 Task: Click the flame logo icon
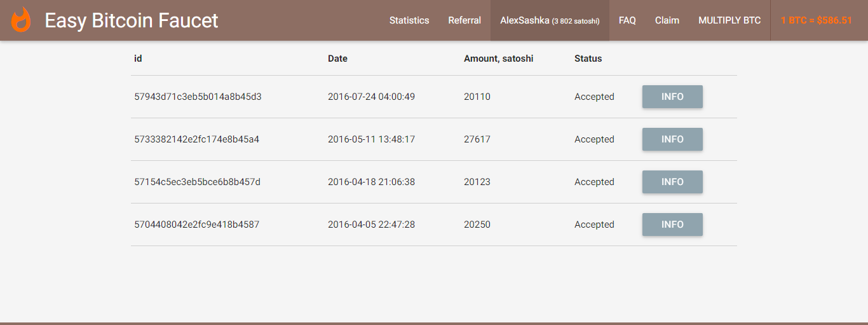tap(21, 20)
